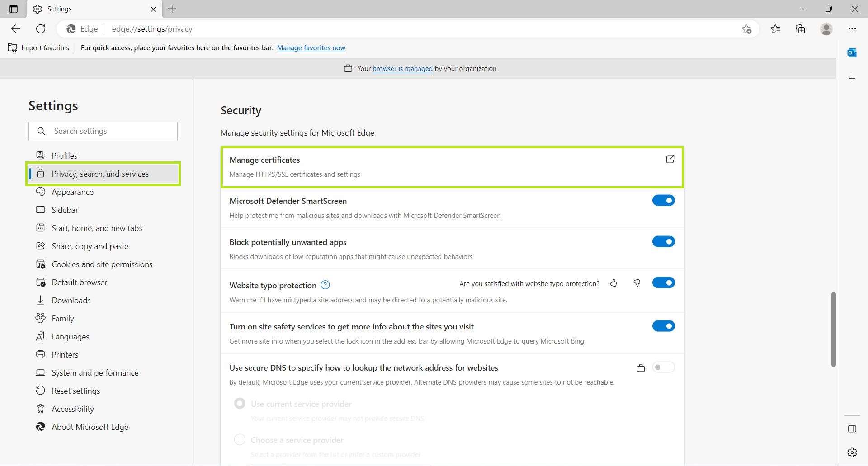Open the user profile avatar
868x466 pixels.
[826, 29]
